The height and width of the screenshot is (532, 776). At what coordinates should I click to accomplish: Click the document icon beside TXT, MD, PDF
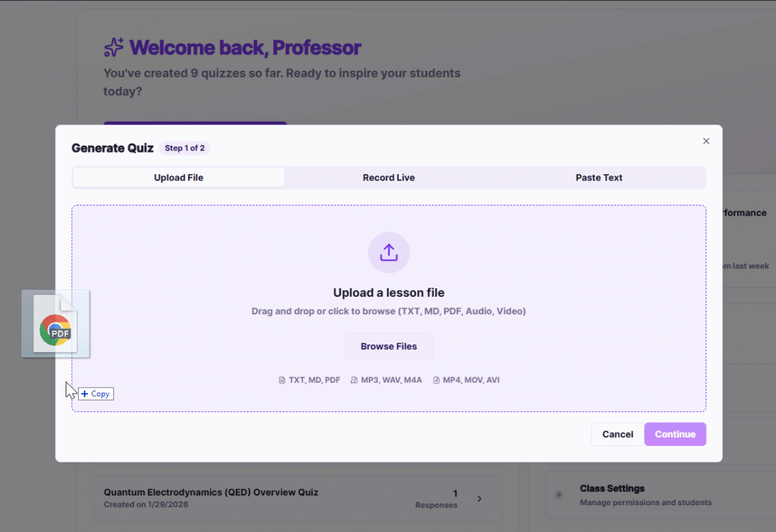click(281, 380)
